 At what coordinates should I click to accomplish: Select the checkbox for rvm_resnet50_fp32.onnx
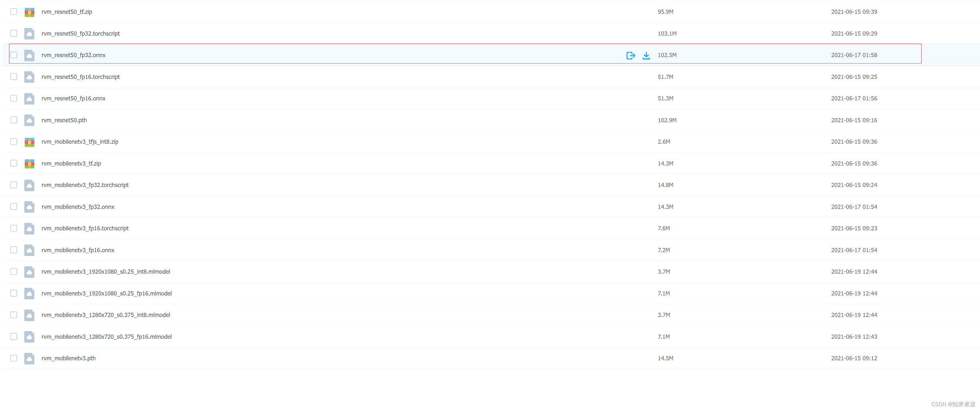point(14,55)
